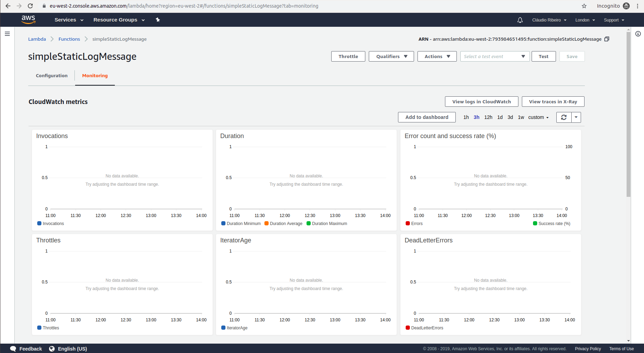Toggle the Duration Average legend series

point(283,224)
